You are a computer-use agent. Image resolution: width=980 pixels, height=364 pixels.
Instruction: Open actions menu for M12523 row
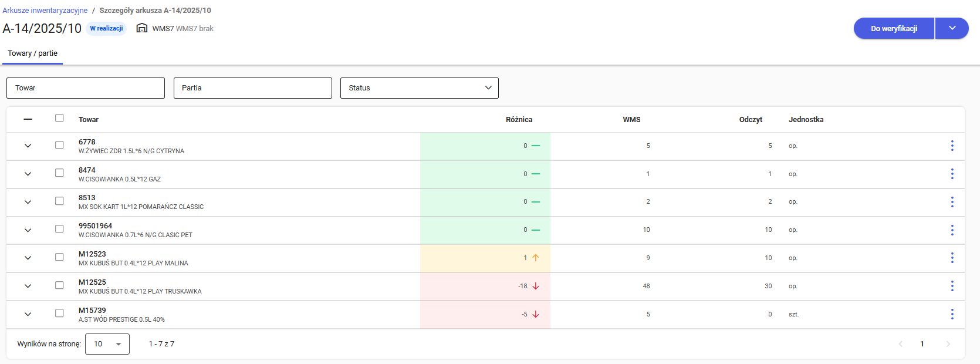point(952,258)
